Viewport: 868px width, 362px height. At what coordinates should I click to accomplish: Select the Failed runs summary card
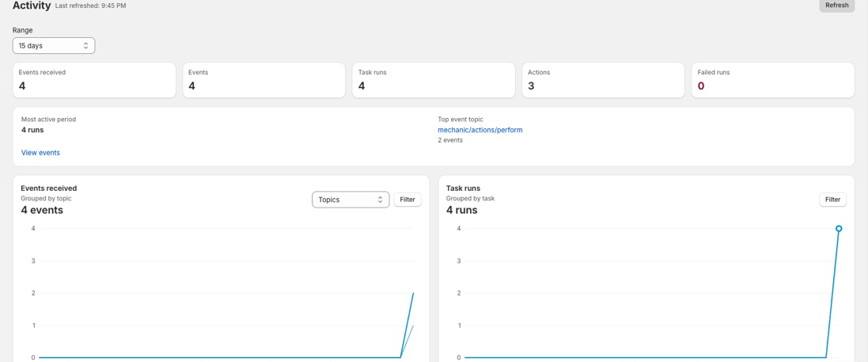(x=773, y=80)
